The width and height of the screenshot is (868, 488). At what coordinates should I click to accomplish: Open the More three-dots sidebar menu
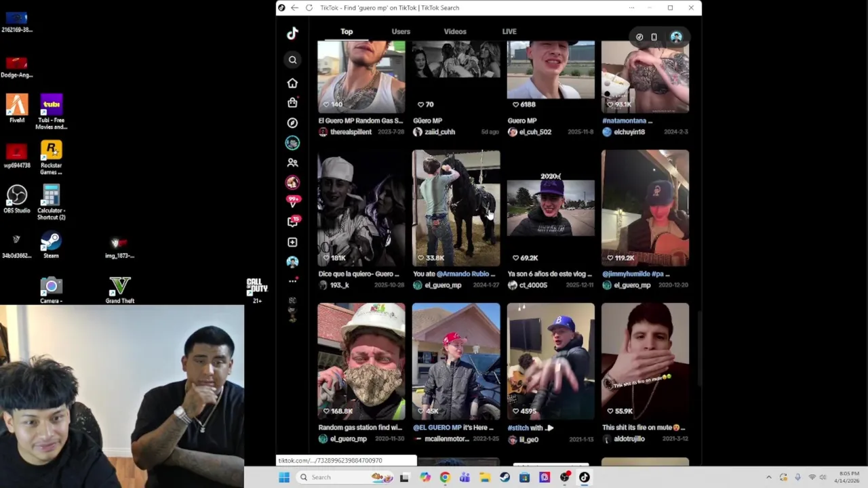pyautogui.click(x=292, y=281)
